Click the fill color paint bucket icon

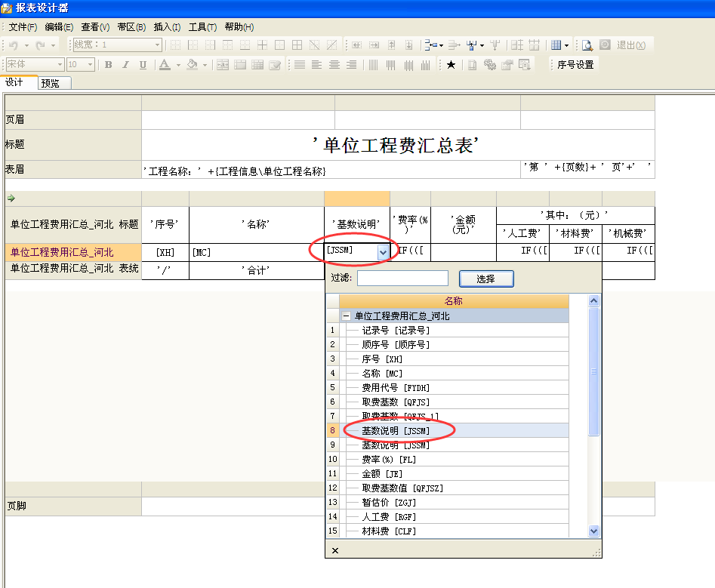192,65
